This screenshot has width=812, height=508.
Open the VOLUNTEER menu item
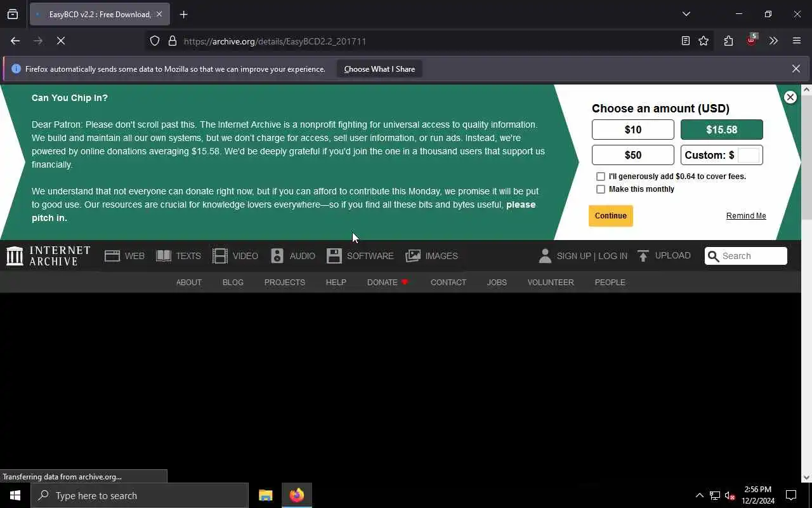point(551,283)
